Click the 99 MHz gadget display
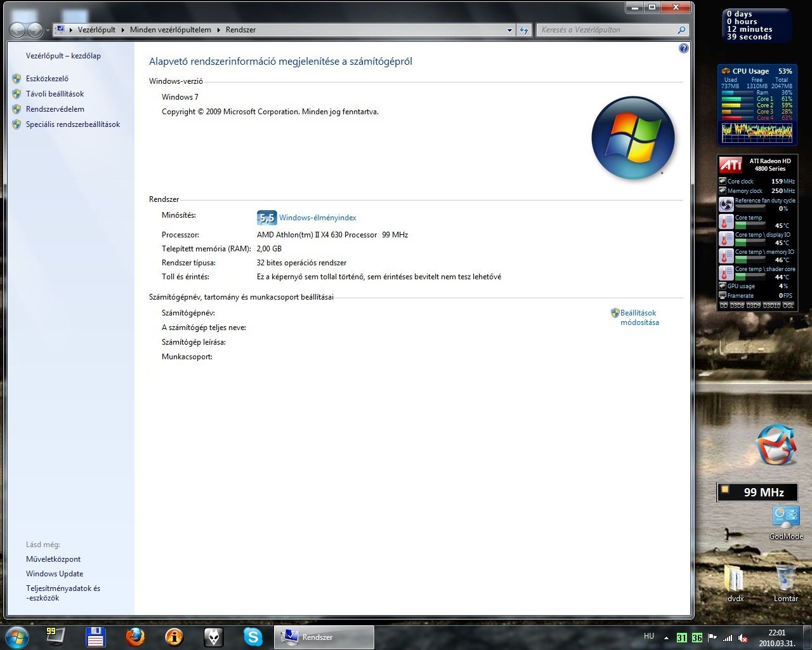 coord(757,492)
